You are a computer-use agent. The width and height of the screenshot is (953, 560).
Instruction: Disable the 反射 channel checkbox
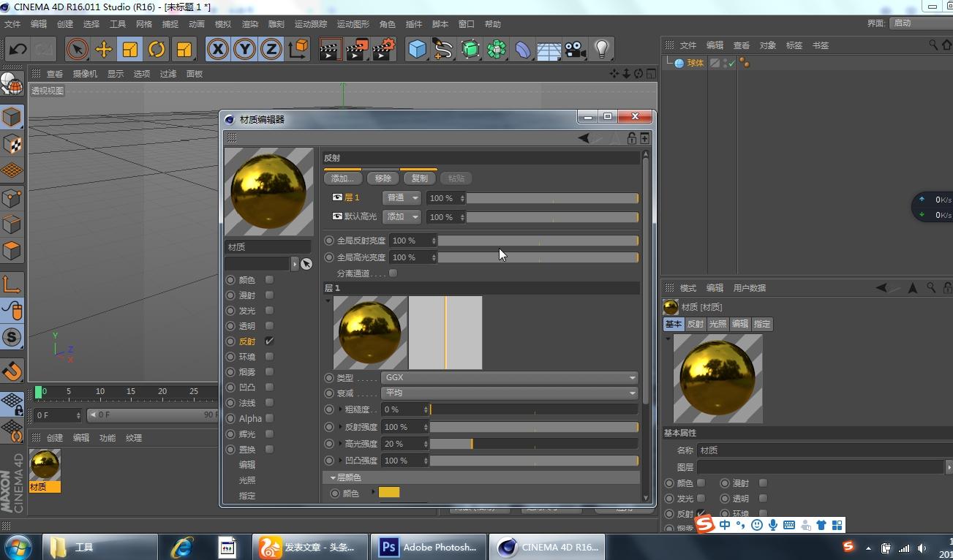[270, 341]
